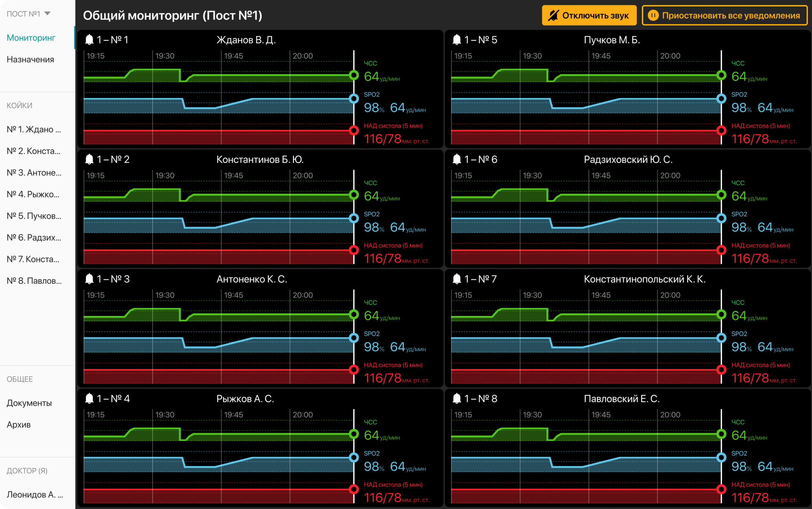Toggle alarm bell for Константинов Б. Ю.
Image resolution: width=812 pixels, height=509 pixels.
(x=89, y=159)
